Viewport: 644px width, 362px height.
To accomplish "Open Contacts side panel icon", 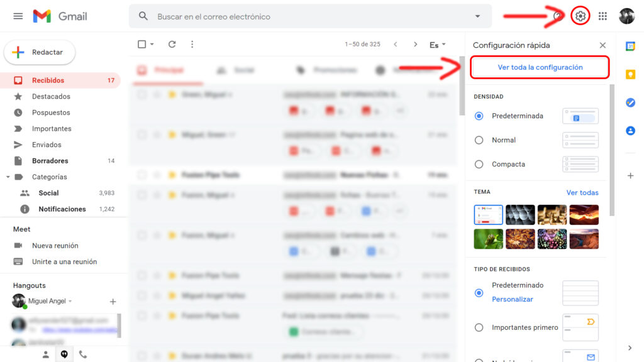I will (x=630, y=131).
